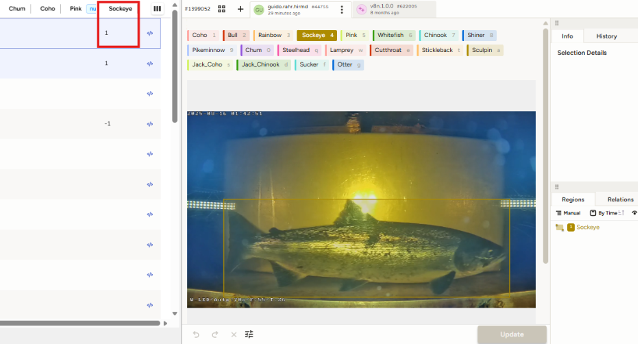Viewport: 644px width, 344px height.
Task: Click labeling area vertical scrollbar
Action: pos(545,146)
